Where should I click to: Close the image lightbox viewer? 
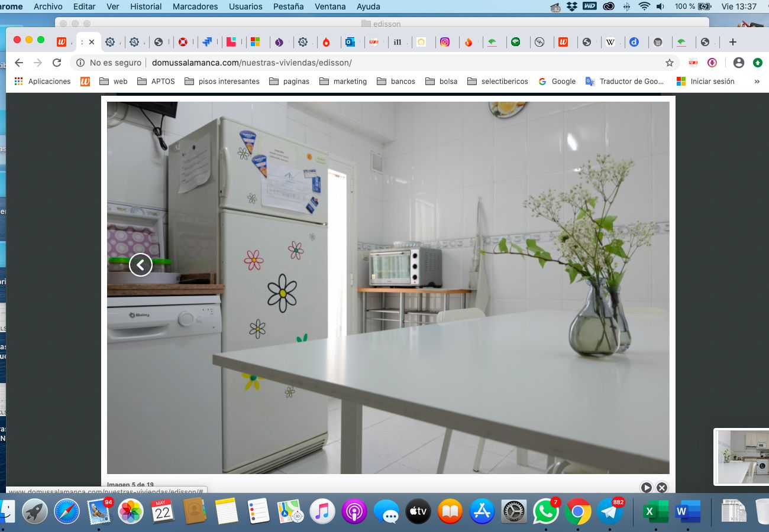662,488
